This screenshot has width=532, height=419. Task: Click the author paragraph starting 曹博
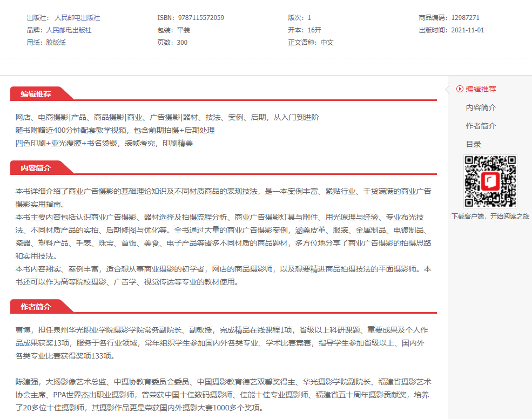[221, 343]
